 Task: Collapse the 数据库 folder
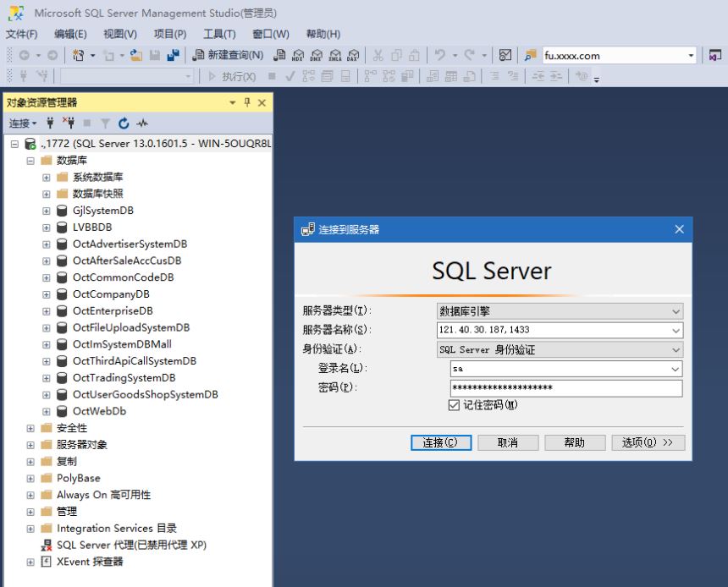(x=30, y=161)
